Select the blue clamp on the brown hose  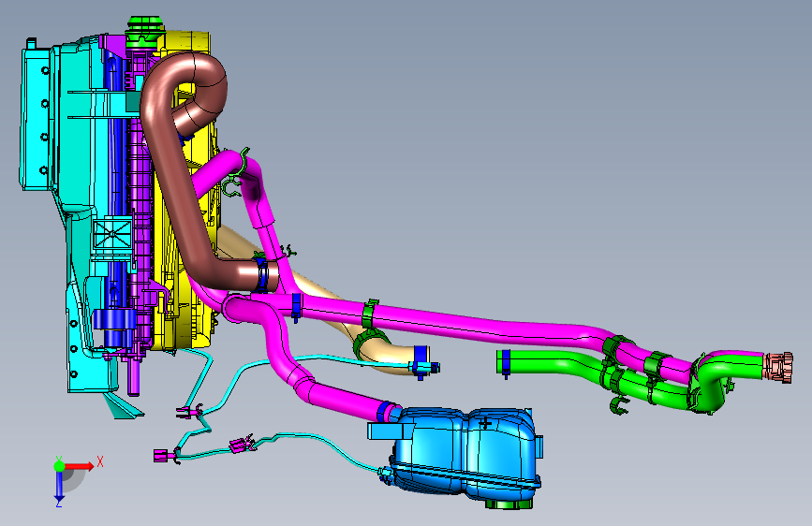(x=262, y=273)
